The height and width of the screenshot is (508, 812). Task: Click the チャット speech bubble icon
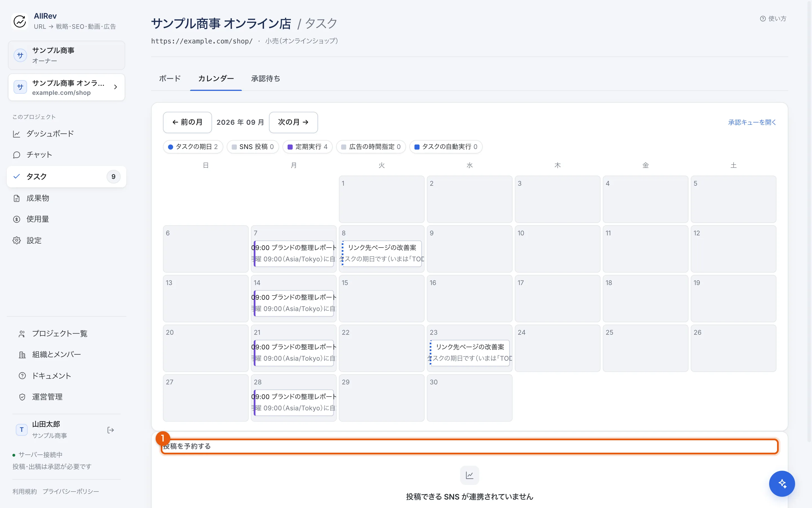(x=16, y=155)
